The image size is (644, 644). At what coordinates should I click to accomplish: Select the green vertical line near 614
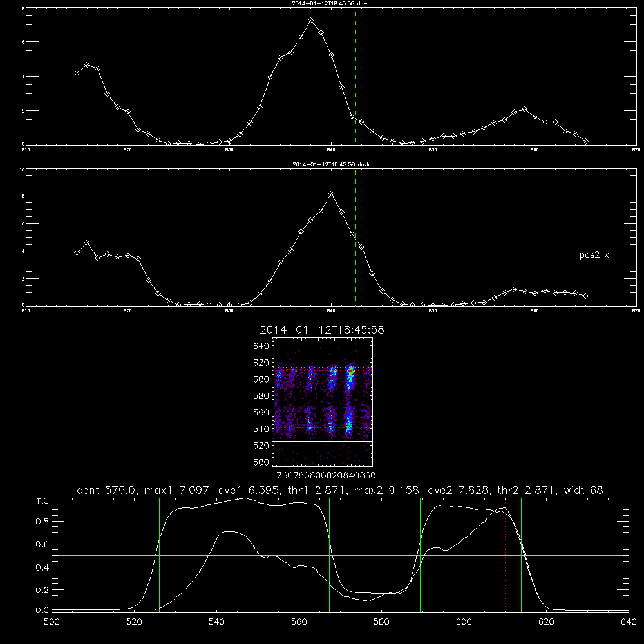click(521, 555)
